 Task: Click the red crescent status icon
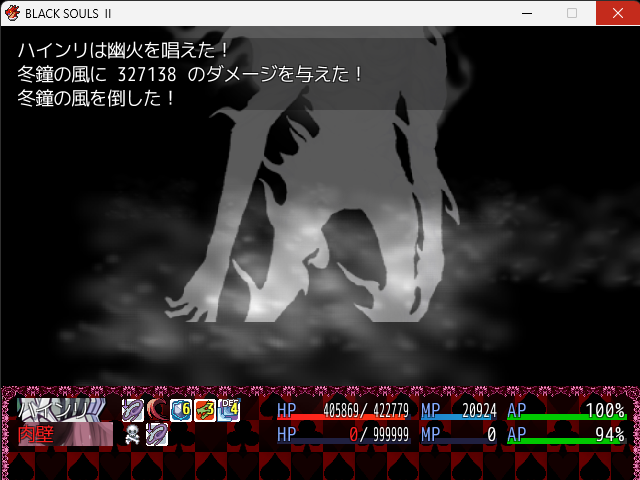point(157,410)
